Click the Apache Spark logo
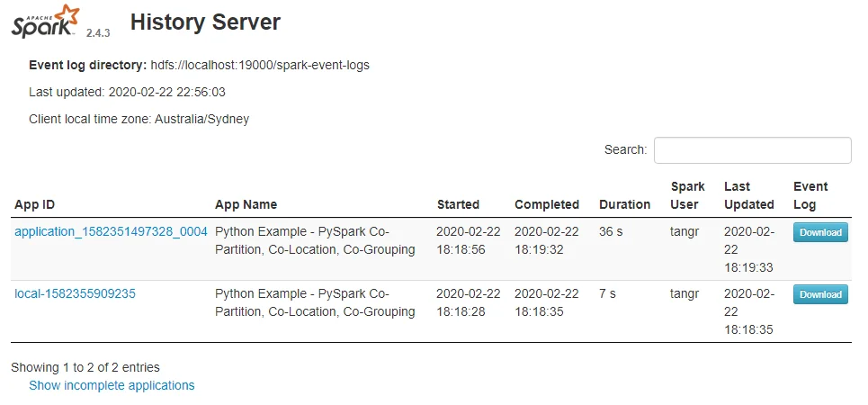Image resolution: width=868 pixels, height=405 pixels. 44,21
